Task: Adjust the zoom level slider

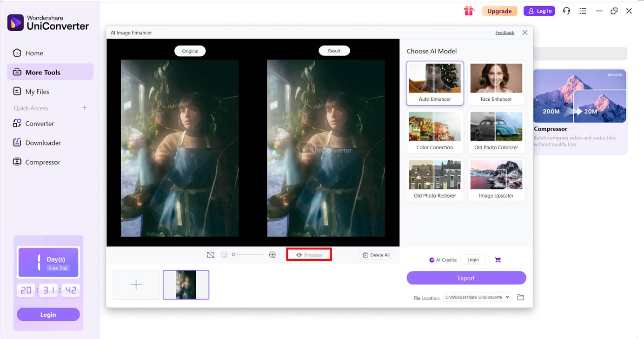Action: pyautogui.click(x=248, y=255)
